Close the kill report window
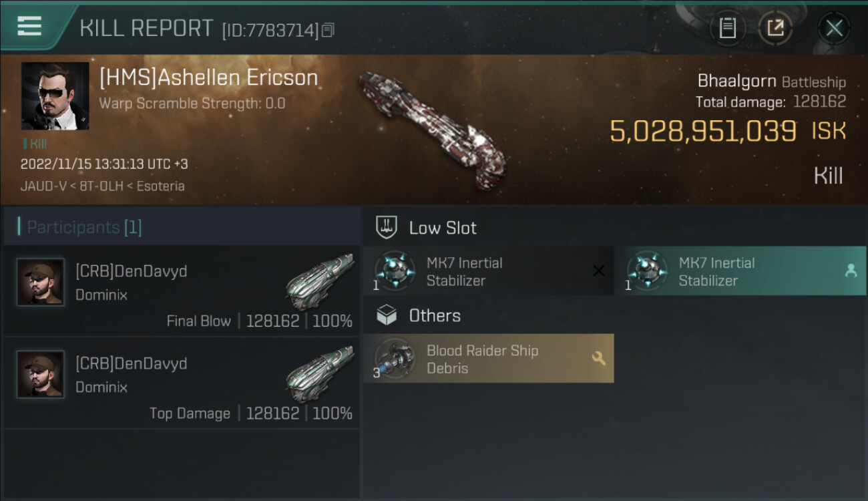 click(x=834, y=28)
